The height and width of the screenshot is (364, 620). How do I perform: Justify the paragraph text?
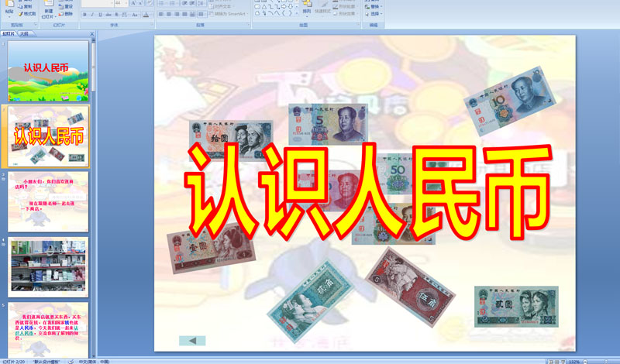pyautogui.click(x=184, y=14)
